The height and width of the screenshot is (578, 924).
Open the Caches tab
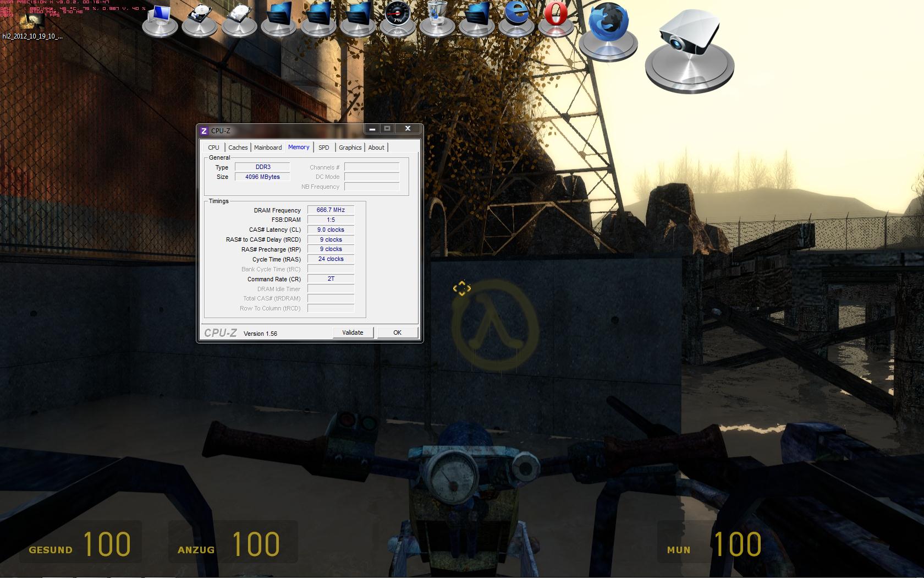point(238,148)
